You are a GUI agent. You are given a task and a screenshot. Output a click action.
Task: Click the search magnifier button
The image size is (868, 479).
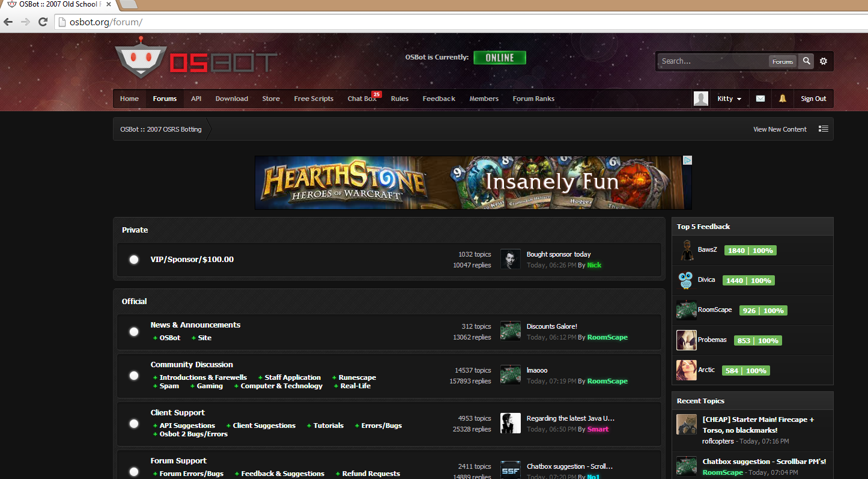click(x=807, y=61)
